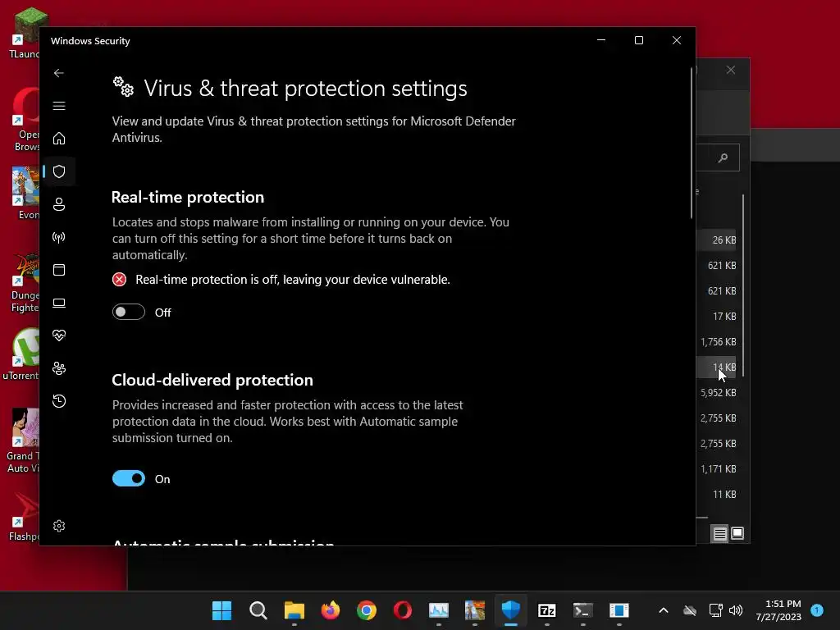840x630 pixels.
Task: Open the terminal taskbar icon
Action: (583, 610)
